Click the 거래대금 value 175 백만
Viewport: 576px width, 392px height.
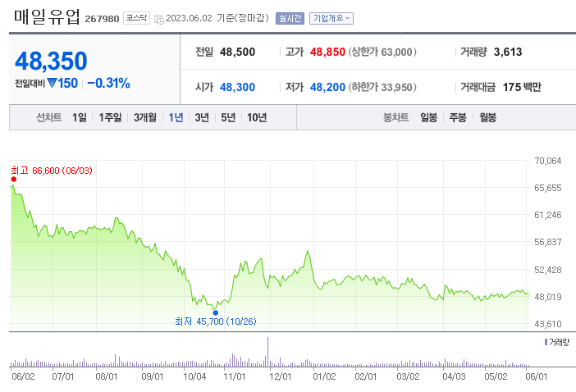(x=522, y=88)
